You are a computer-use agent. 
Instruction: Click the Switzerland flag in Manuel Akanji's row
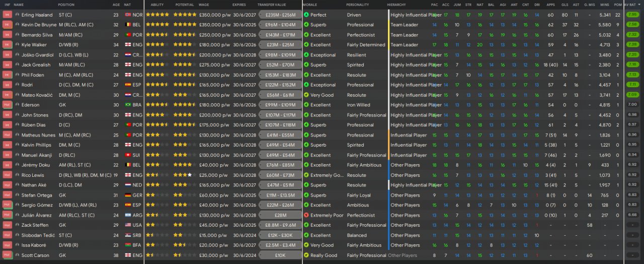coord(128,155)
